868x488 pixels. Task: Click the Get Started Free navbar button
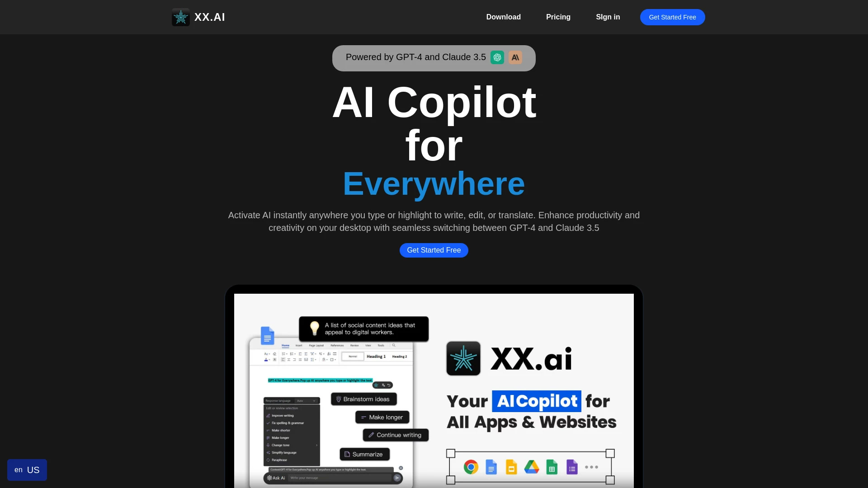[672, 17]
